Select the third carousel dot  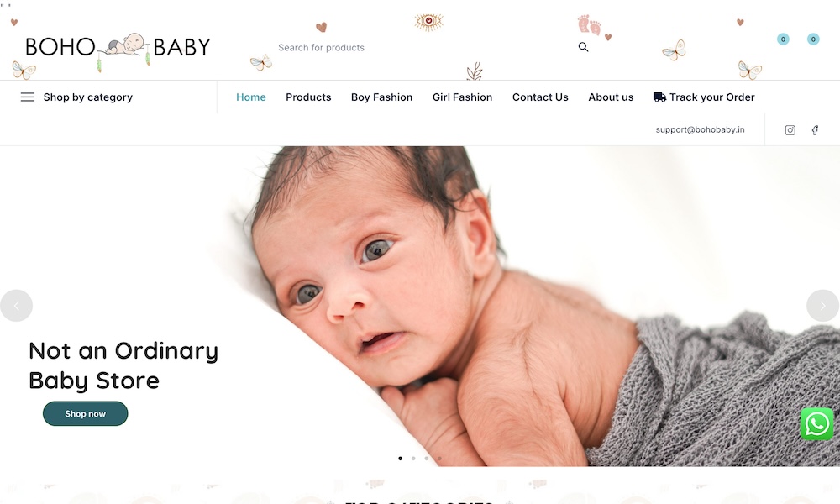[427, 459]
